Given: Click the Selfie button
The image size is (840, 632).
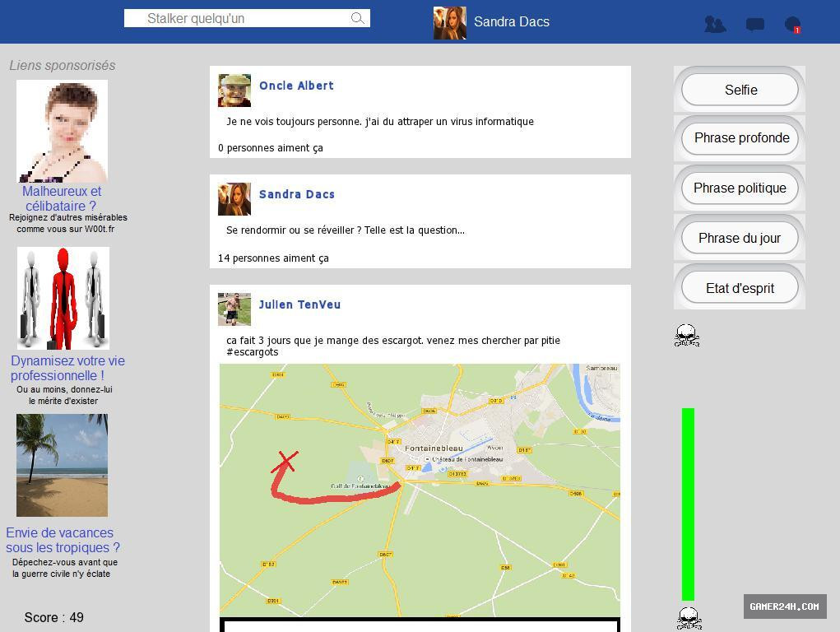Looking at the screenshot, I should tap(740, 90).
